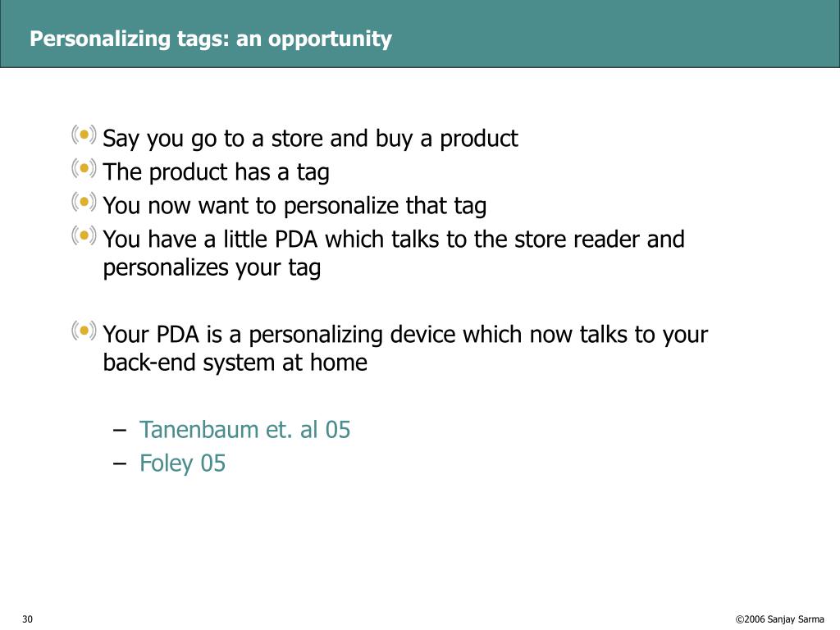Click the words 'personalizes your tag'
This screenshot has height=630, width=840.
[212, 268]
